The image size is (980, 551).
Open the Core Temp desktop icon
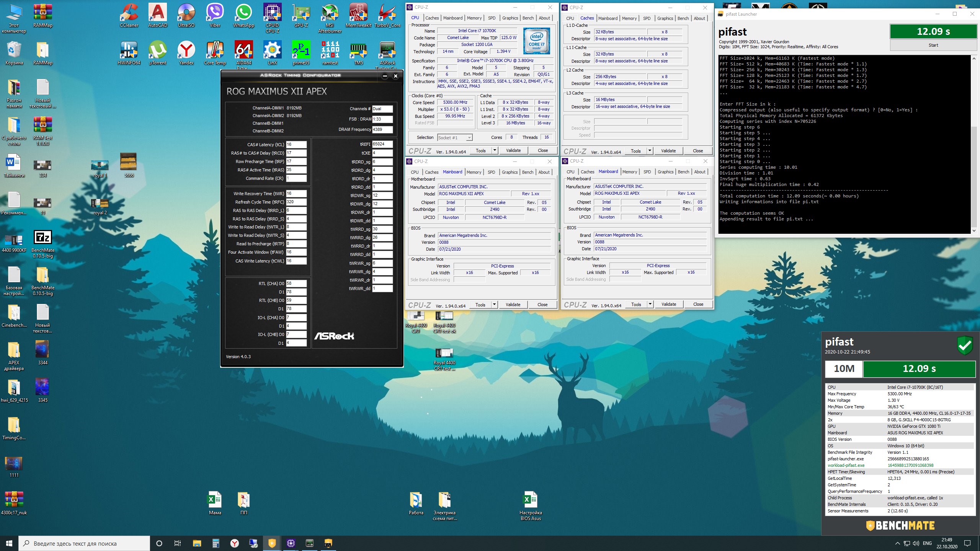[215, 53]
